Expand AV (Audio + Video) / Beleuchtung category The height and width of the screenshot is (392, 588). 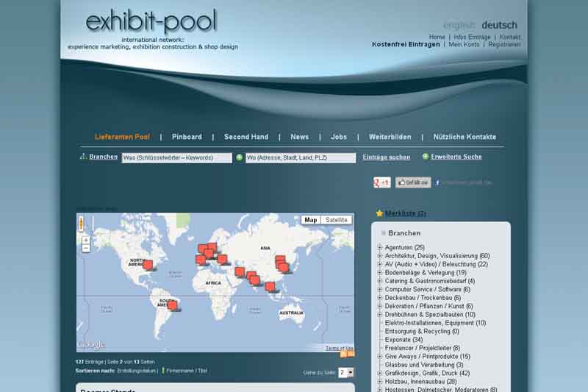click(x=379, y=264)
